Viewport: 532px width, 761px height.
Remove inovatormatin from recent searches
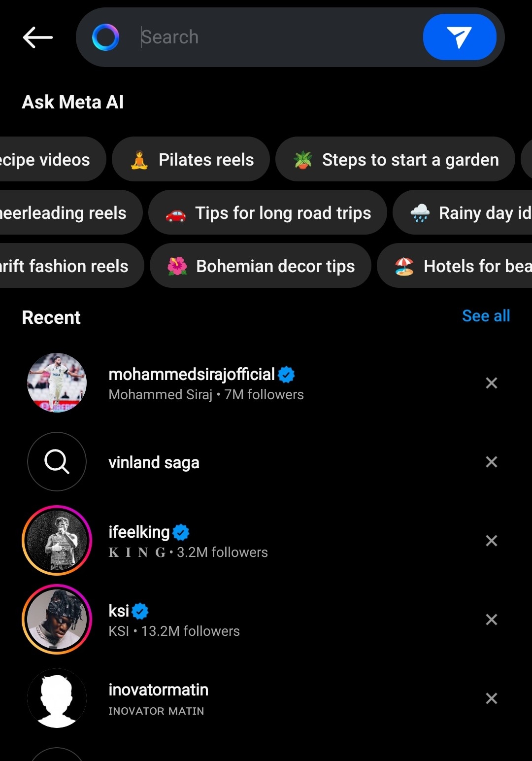pos(491,698)
